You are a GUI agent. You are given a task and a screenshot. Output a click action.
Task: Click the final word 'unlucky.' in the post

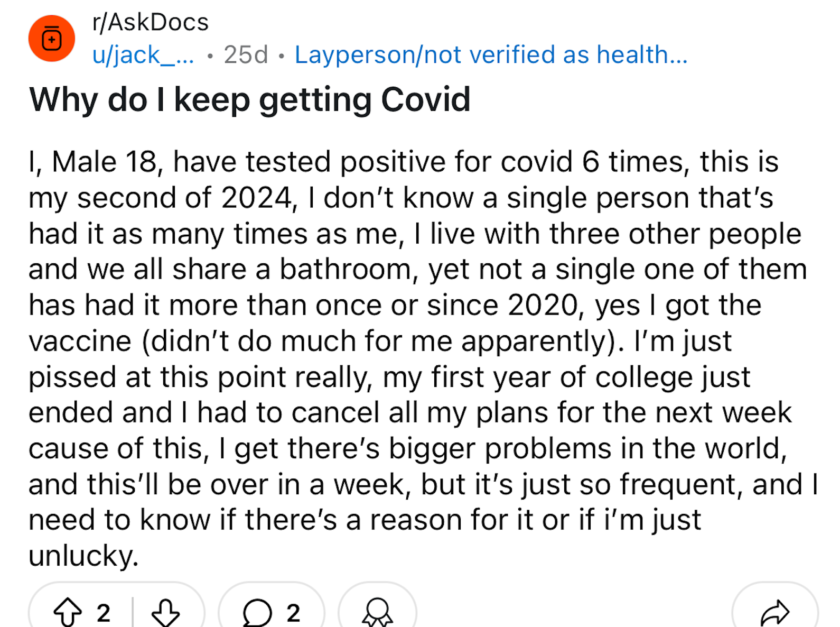(83, 556)
